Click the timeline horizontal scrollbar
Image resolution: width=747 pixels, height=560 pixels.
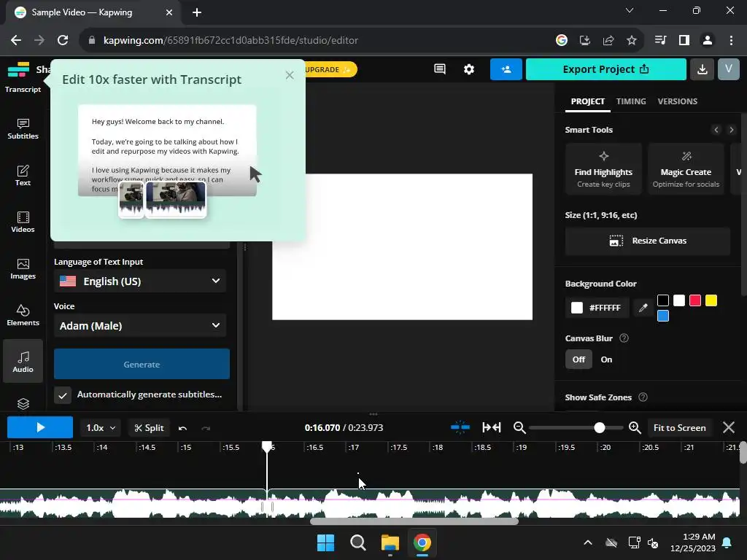coord(414,521)
